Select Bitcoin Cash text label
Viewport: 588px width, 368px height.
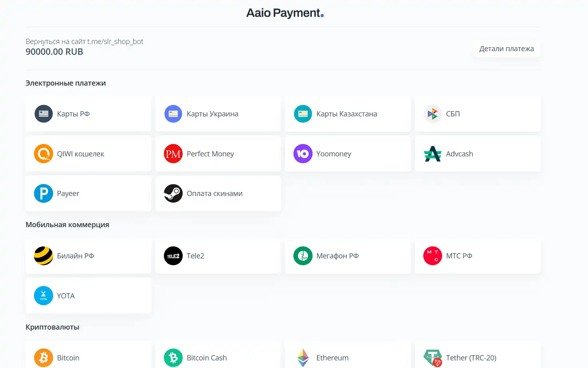coord(207,358)
